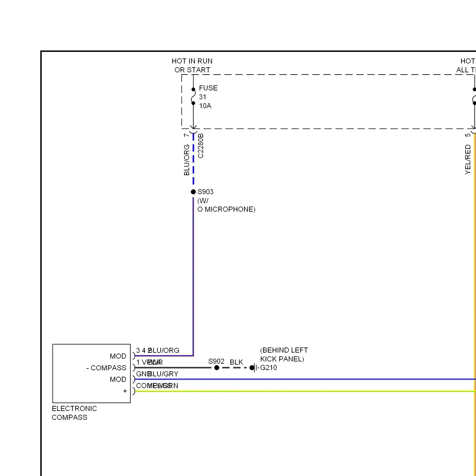
Task: Click the fuse symbol under HOT IN RUN
Action: point(193,96)
